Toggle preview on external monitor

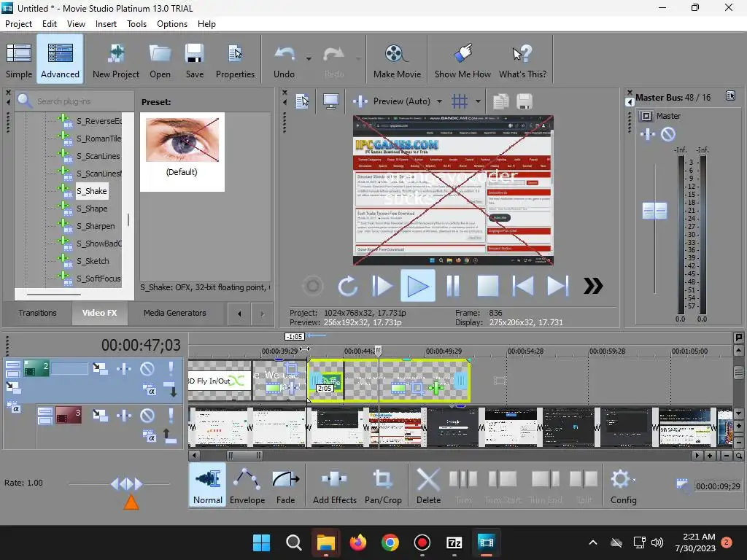tap(330, 101)
